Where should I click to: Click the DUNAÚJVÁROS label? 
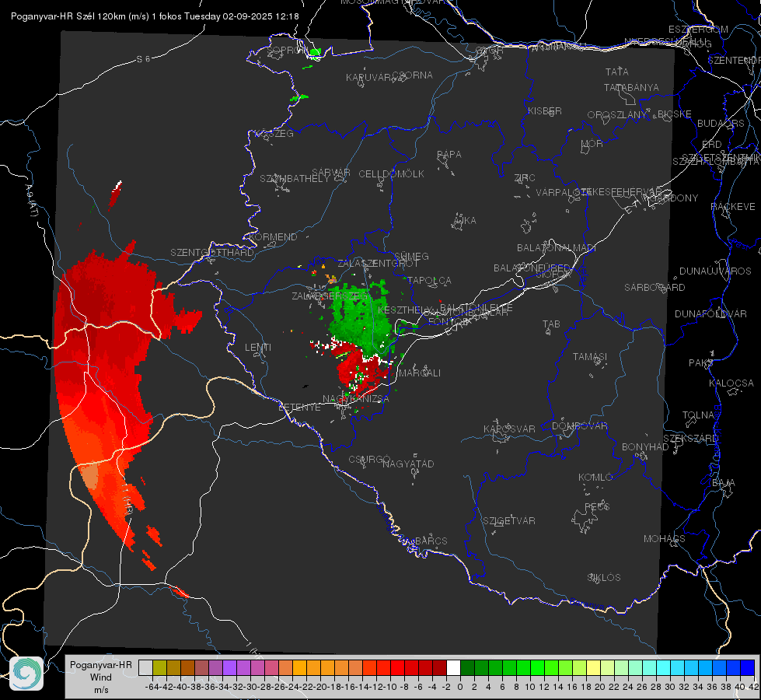pyautogui.click(x=715, y=271)
